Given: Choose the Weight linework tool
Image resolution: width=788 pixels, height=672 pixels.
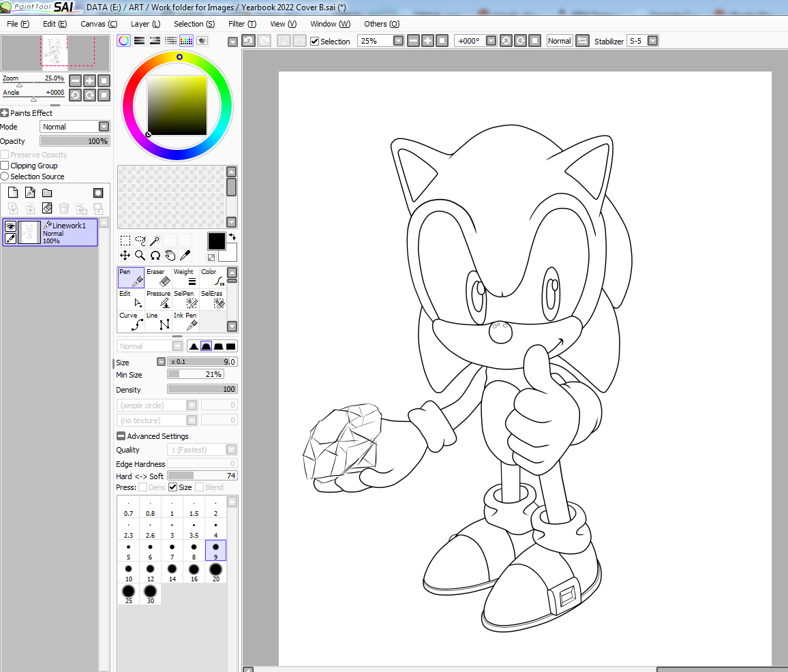Looking at the screenshot, I should (x=185, y=277).
